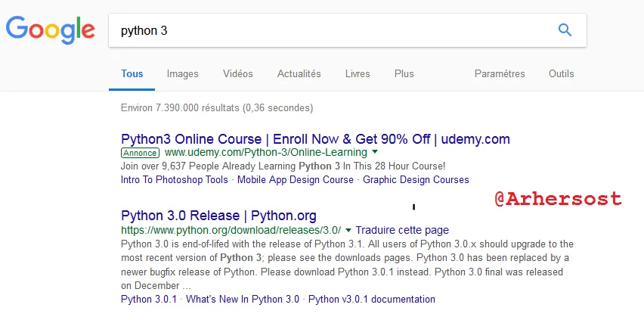Image resolution: width=644 pixels, height=320 pixels.
Task: Click the https://www.python.org/download/releases/3.0/ URL text
Action: click(231, 230)
